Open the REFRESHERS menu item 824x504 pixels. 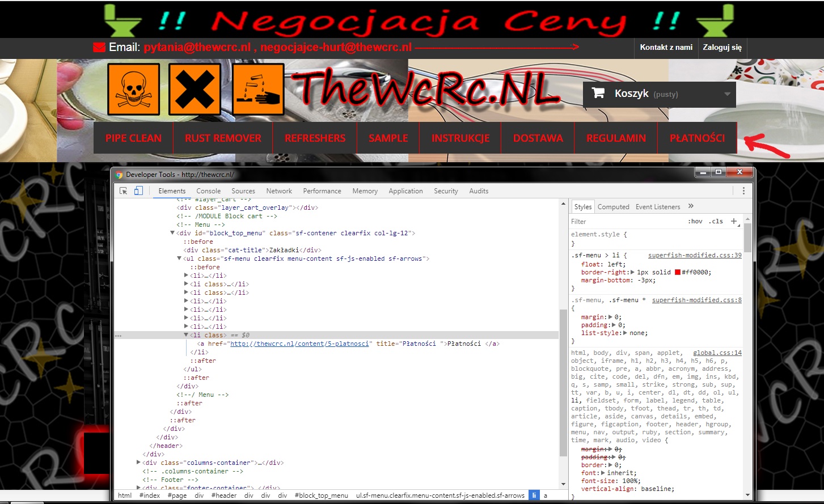click(315, 138)
